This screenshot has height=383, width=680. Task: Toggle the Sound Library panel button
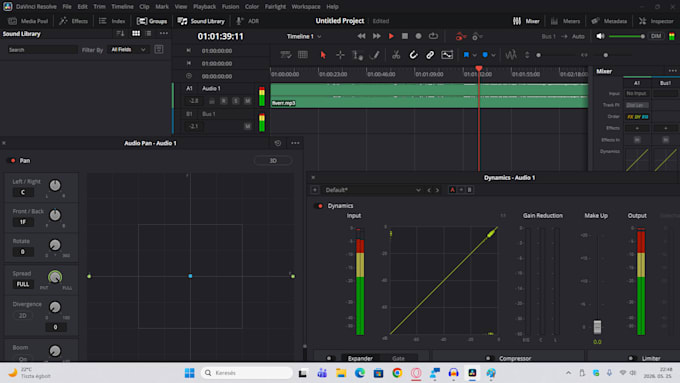(x=201, y=21)
